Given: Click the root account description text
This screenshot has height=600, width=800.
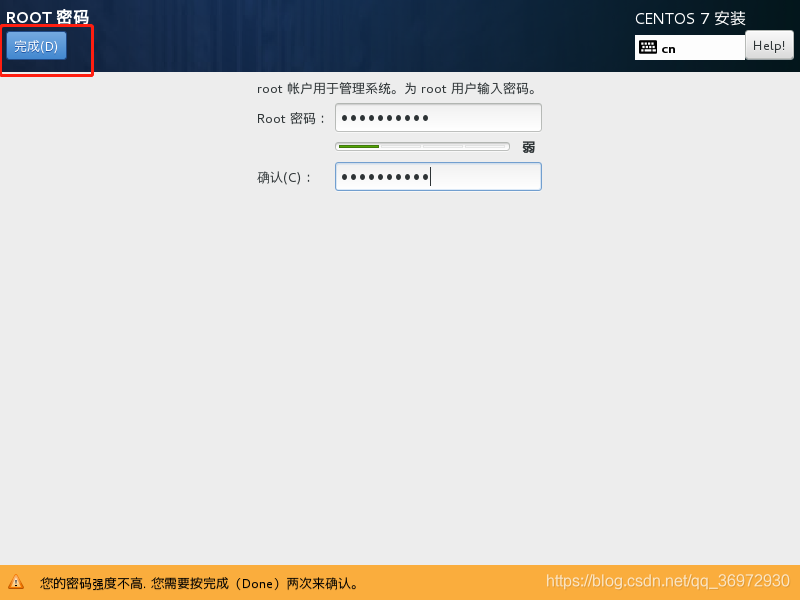Looking at the screenshot, I should pyautogui.click(x=397, y=89).
